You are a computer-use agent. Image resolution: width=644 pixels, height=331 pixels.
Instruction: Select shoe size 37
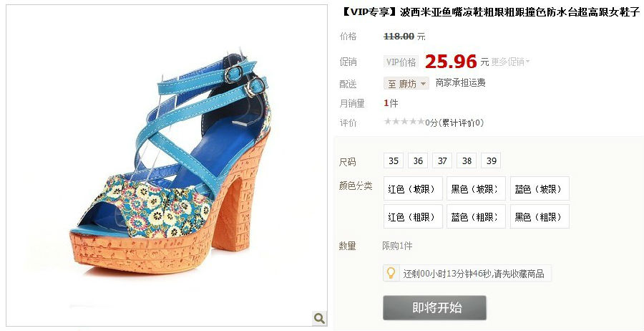[442, 160]
